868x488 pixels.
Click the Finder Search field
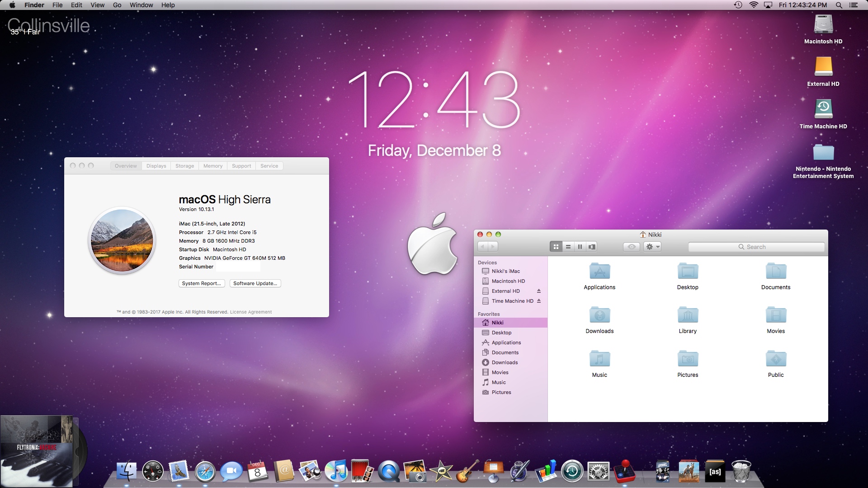pos(756,247)
